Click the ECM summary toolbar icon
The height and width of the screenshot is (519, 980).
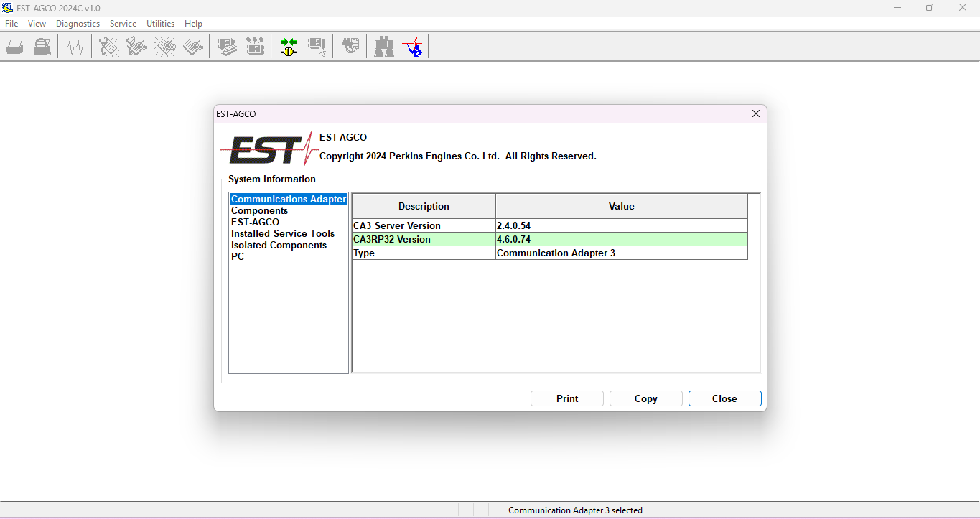[x=227, y=47]
